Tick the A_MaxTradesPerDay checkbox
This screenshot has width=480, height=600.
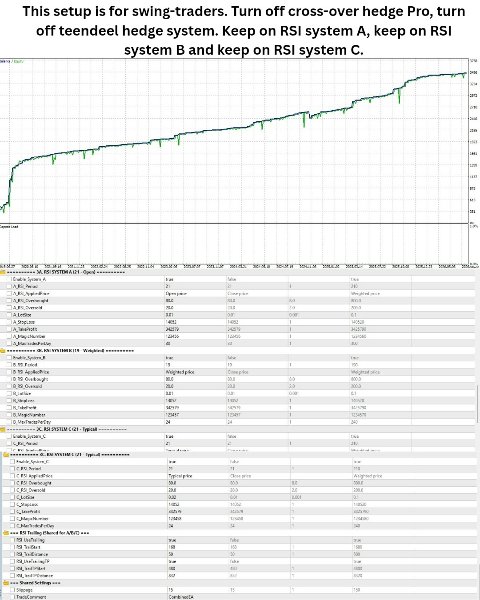tap(9, 344)
